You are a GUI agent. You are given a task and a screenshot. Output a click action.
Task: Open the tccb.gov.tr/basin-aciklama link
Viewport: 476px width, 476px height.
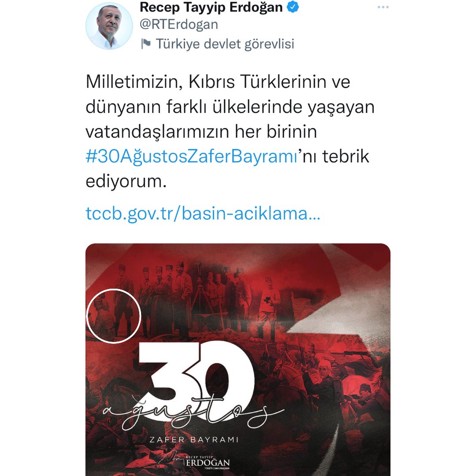[x=203, y=213]
